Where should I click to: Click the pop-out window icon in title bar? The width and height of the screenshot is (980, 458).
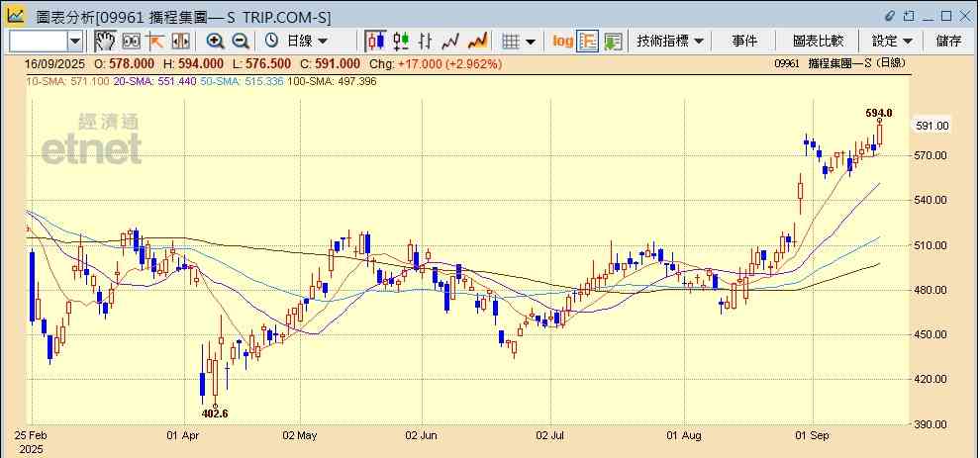[x=910, y=16]
